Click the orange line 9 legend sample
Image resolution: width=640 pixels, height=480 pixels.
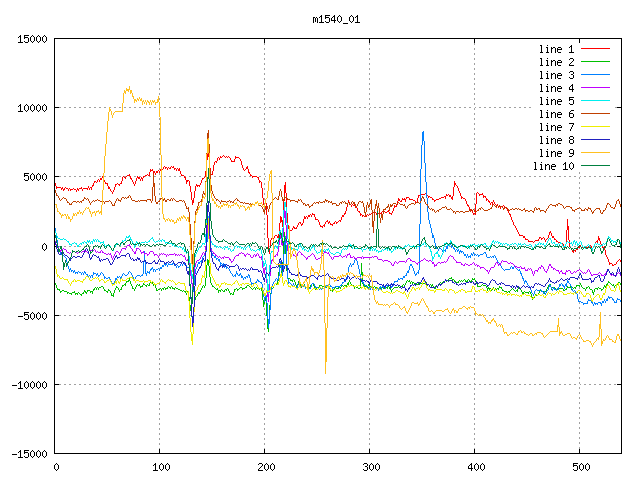pyautogui.click(x=595, y=153)
